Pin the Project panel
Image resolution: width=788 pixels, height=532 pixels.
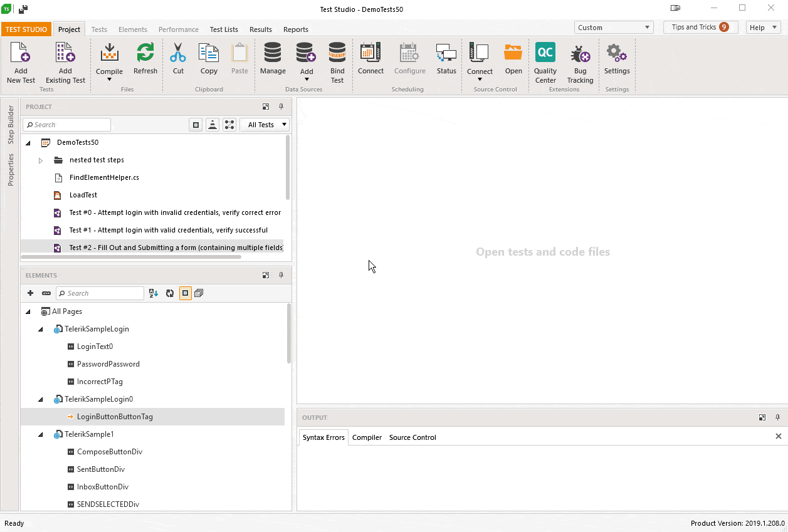click(281, 107)
